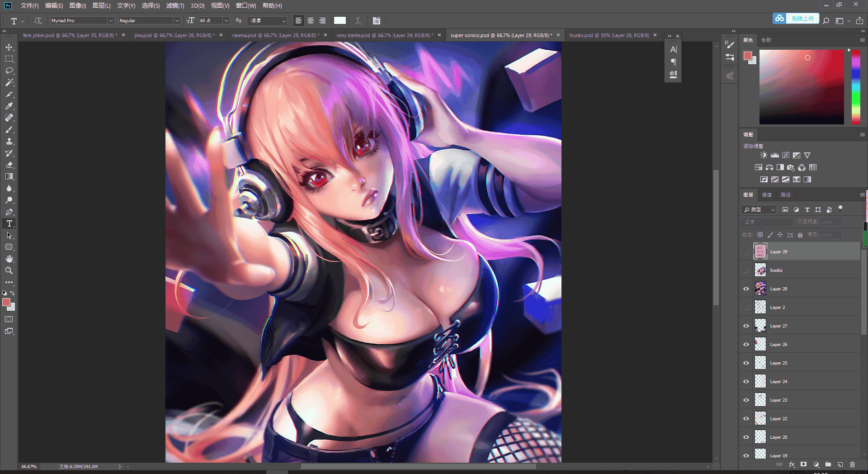Screen dimensions: 868x474
Task: Toggle visibility of Layer 27
Action: 746,326
